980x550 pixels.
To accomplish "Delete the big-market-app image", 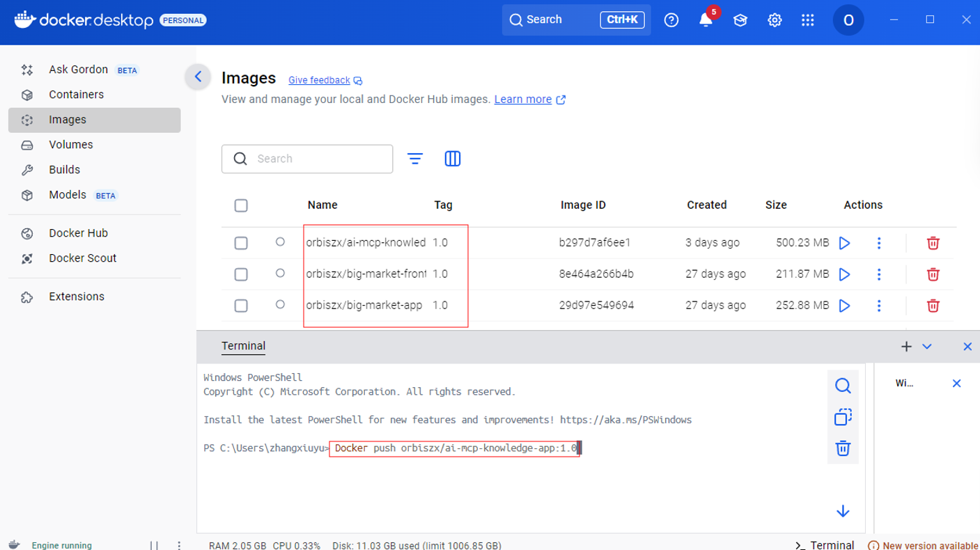I will (x=933, y=306).
